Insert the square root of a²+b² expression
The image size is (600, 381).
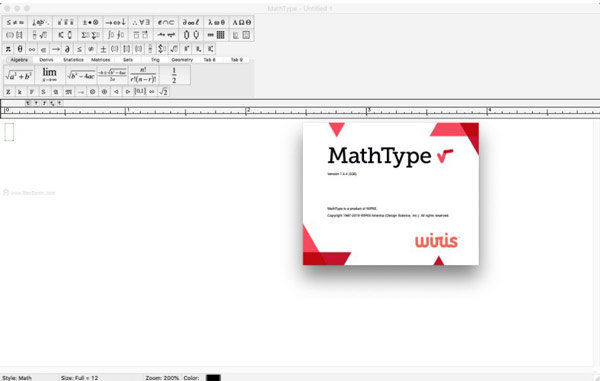click(x=19, y=75)
